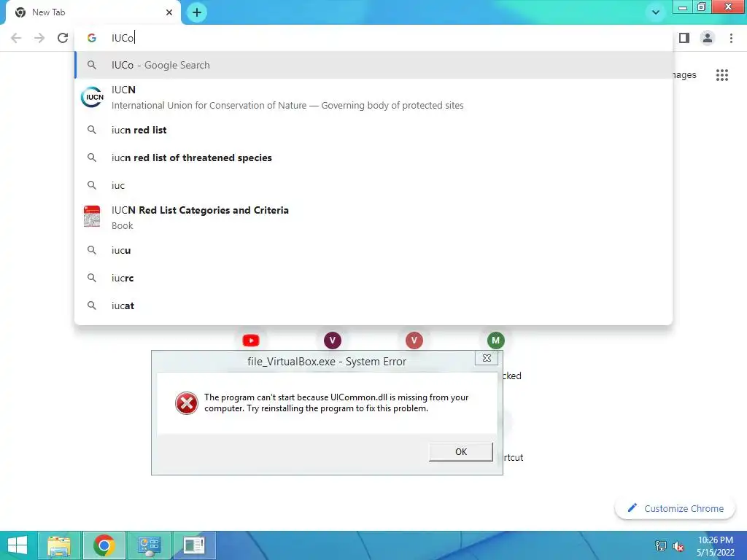
Task: Open the clock showing 10:26 PM
Action: (x=716, y=546)
